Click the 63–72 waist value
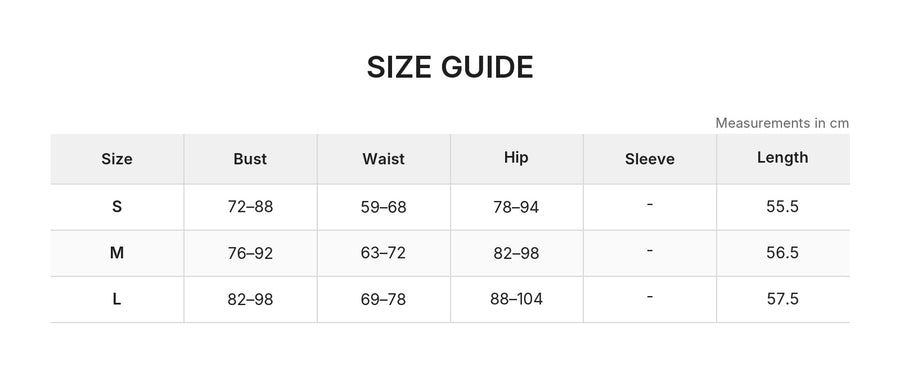Viewport: 900px width, 376px height. point(383,253)
